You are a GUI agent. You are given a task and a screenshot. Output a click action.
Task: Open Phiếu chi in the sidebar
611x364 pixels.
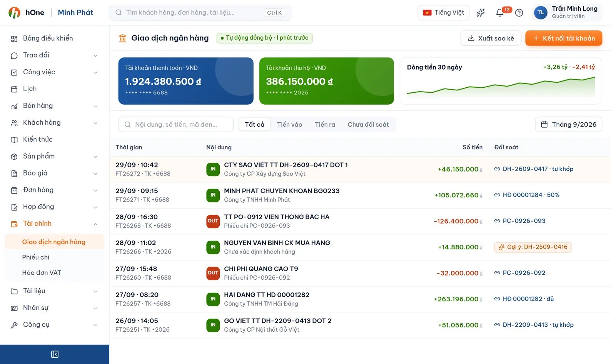point(55,257)
